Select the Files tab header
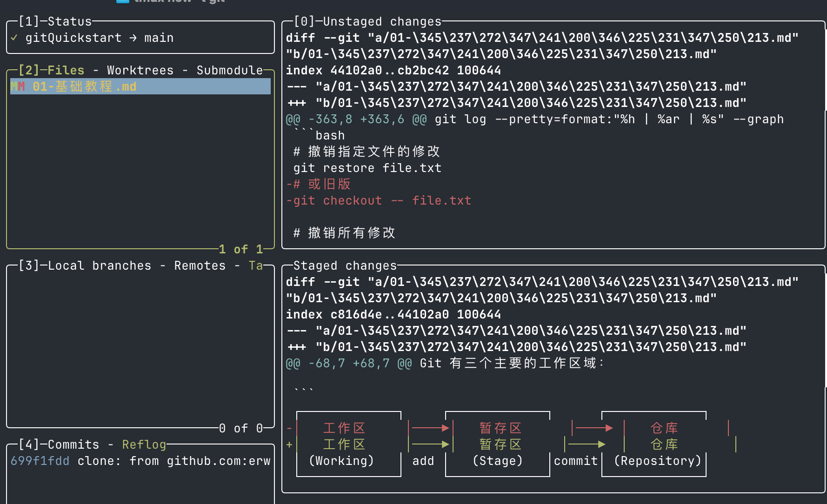Image resolution: width=827 pixels, height=504 pixels. (66, 70)
